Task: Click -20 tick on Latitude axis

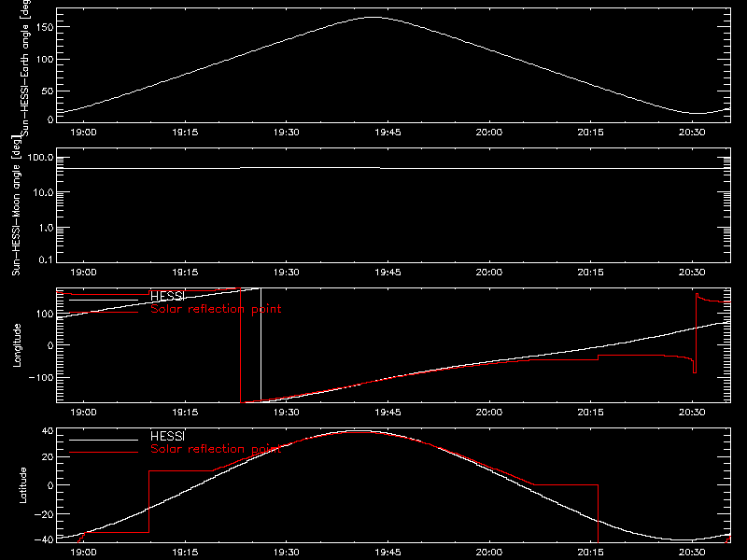Action: [x=44, y=514]
